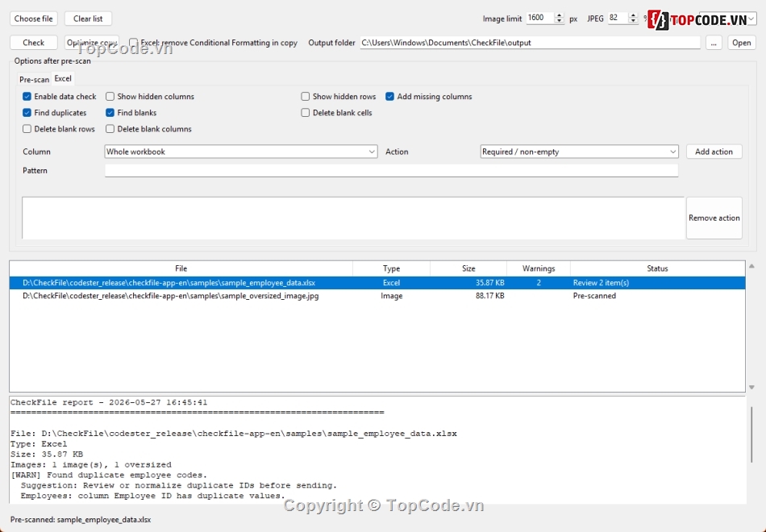
Task: Click the report pane scrollbar
Action: 751,434
